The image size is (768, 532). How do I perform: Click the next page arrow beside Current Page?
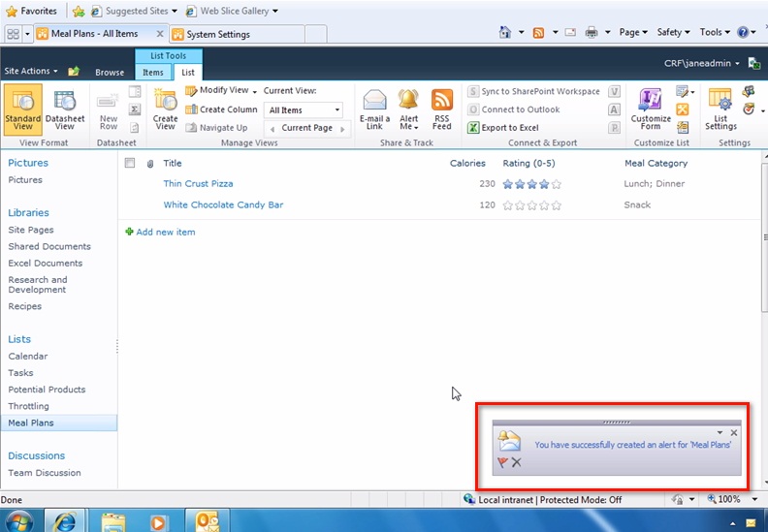point(343,129)
